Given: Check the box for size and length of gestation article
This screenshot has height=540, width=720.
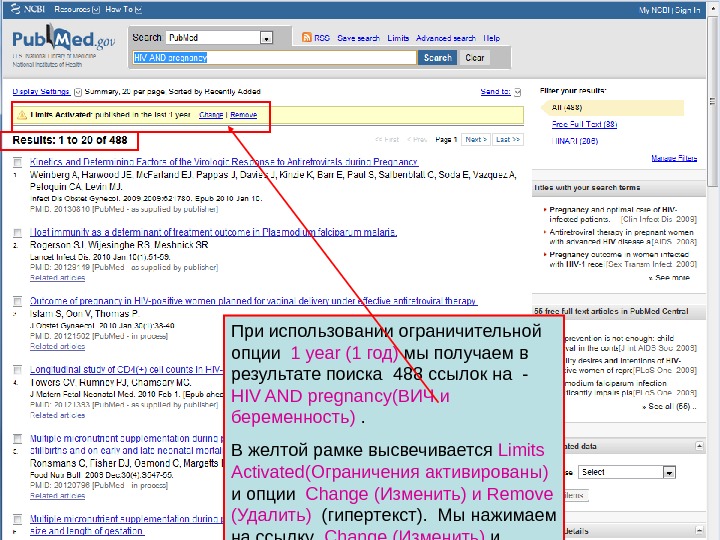Looking at the screenshot, I should (x=17, y=519).
